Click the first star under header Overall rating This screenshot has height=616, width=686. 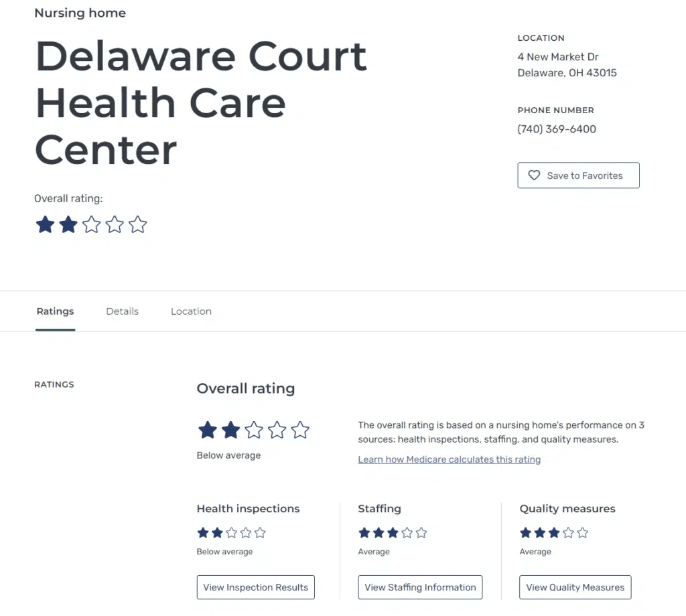point(45,224)
